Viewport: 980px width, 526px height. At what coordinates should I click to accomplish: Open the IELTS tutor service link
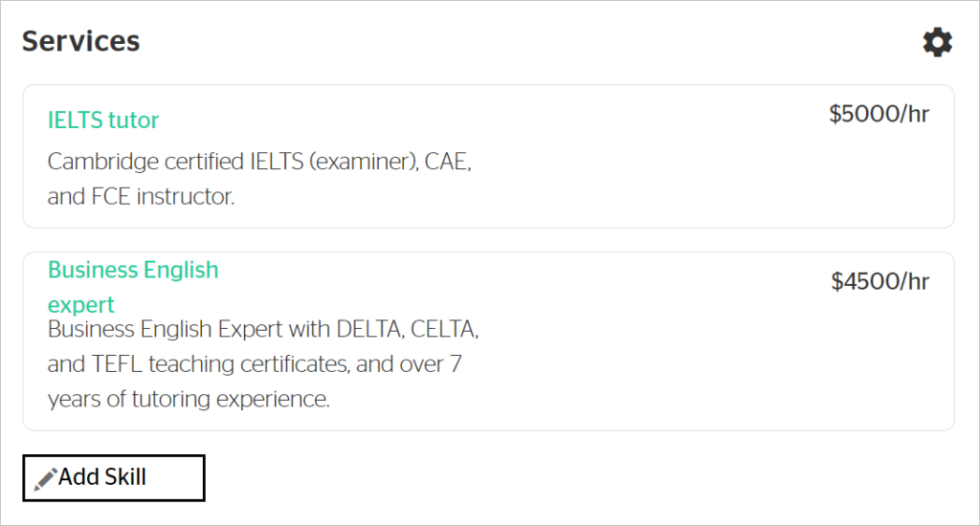103,120
